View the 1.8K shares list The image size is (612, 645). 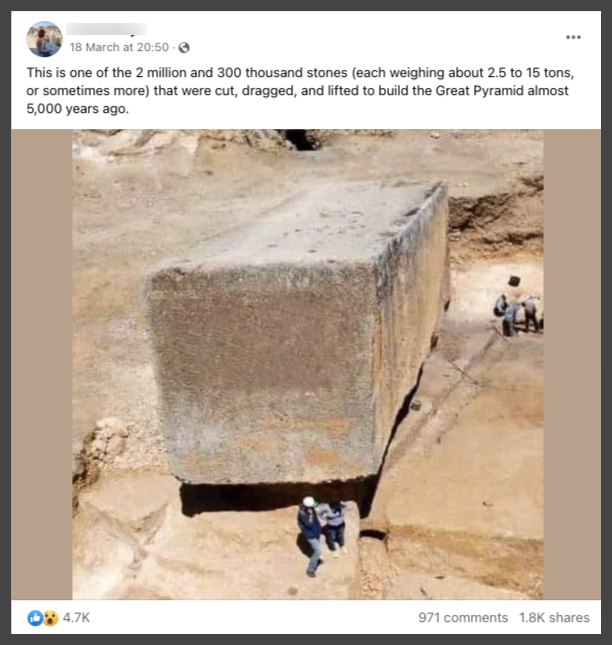pyautogui.click(x=554, y=618)
